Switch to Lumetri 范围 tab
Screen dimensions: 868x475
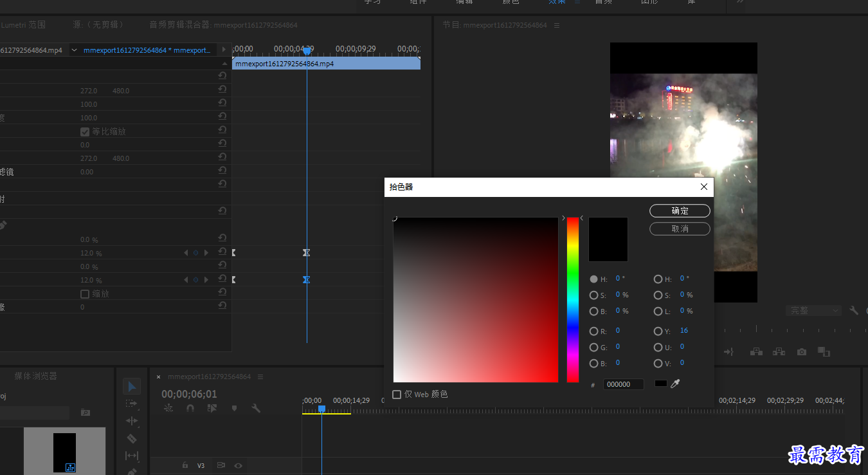coord(23,25)
